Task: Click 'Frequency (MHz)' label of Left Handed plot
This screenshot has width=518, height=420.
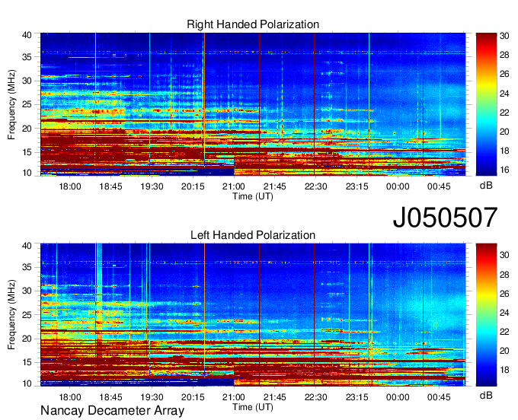Action: pos(11,315)
